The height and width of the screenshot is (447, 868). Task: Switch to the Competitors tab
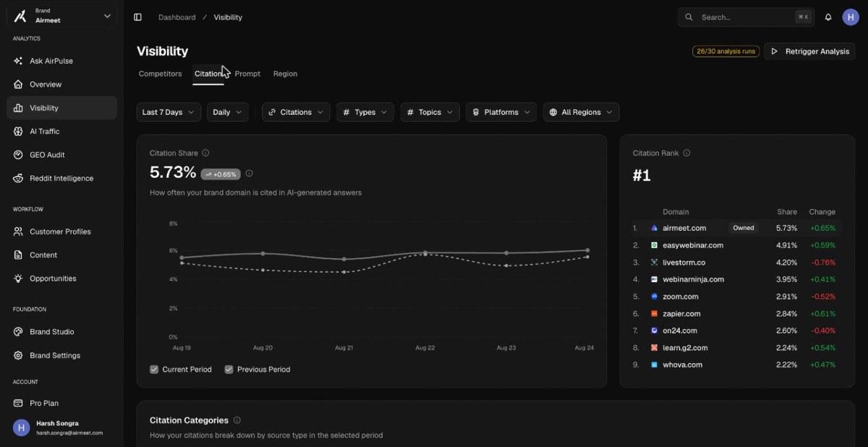[160, 74]
